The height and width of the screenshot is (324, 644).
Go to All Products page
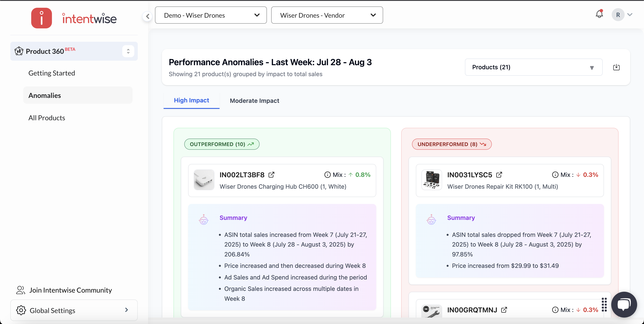click(47, 118)
